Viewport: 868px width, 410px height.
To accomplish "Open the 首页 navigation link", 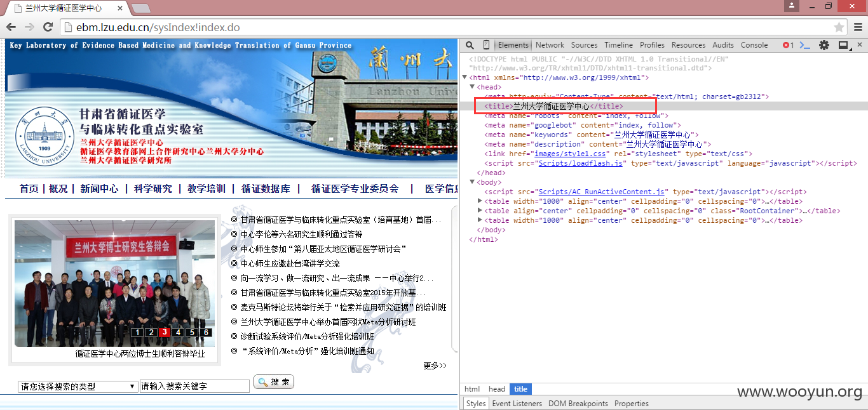I will 29,189.
